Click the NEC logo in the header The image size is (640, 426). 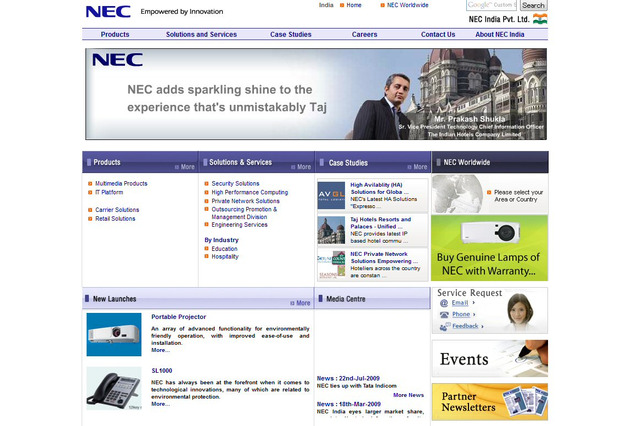point(107,12)
